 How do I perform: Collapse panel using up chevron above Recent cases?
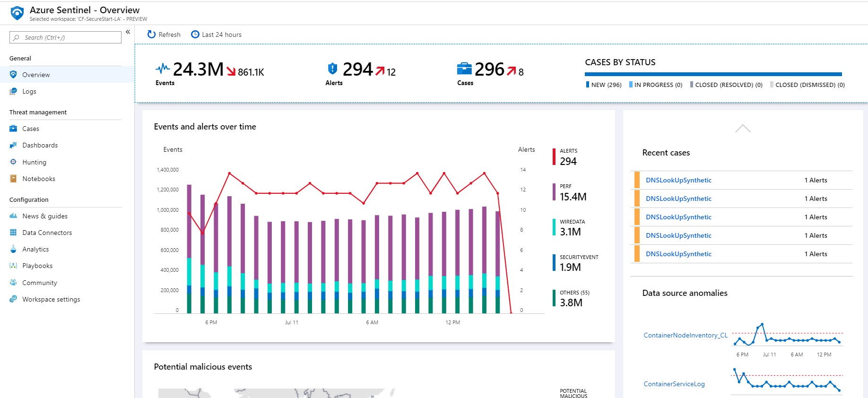[743, 129]
